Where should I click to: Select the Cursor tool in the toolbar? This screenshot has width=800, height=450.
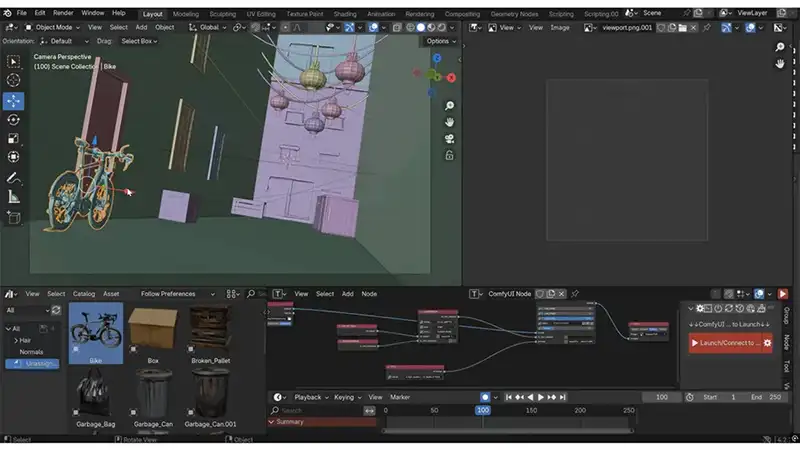pyautogui.click(x=14, y=80)
